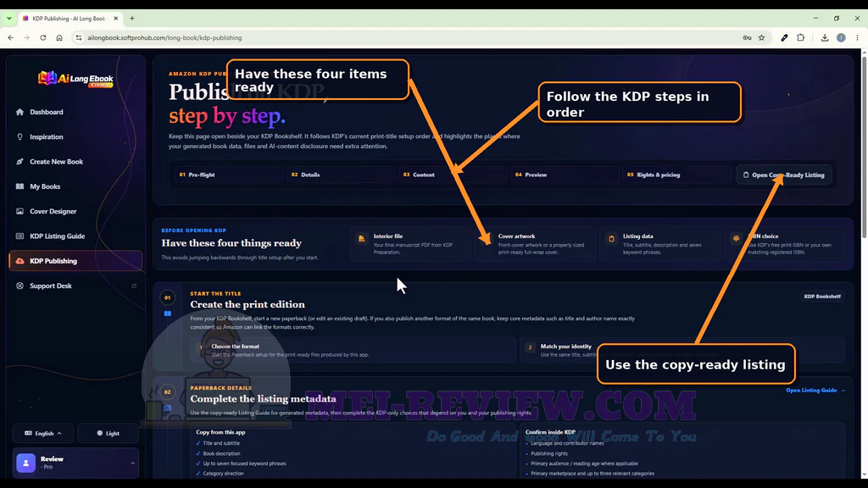Viewport: 868px width, 488px height.
Task: Click the Match your identity step
Action: point(682,350)
